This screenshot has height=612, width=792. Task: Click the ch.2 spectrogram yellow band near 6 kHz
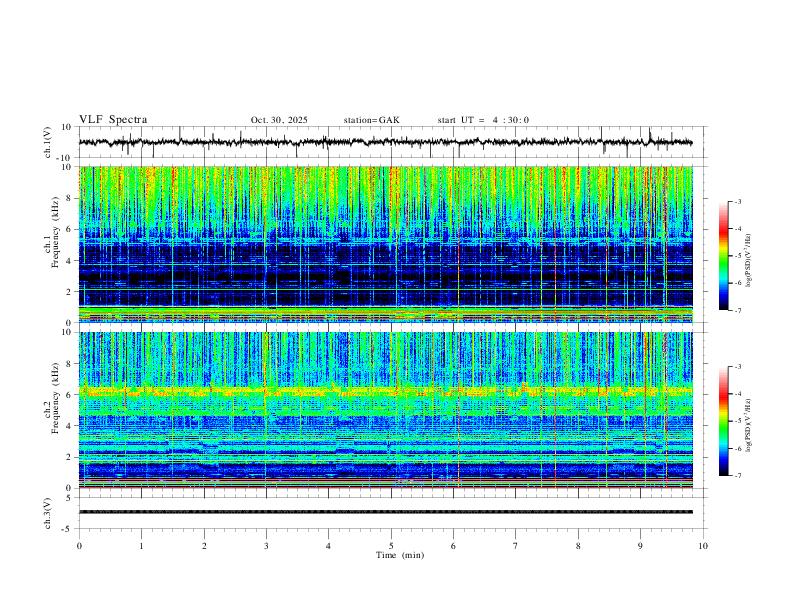pos(385,390)
